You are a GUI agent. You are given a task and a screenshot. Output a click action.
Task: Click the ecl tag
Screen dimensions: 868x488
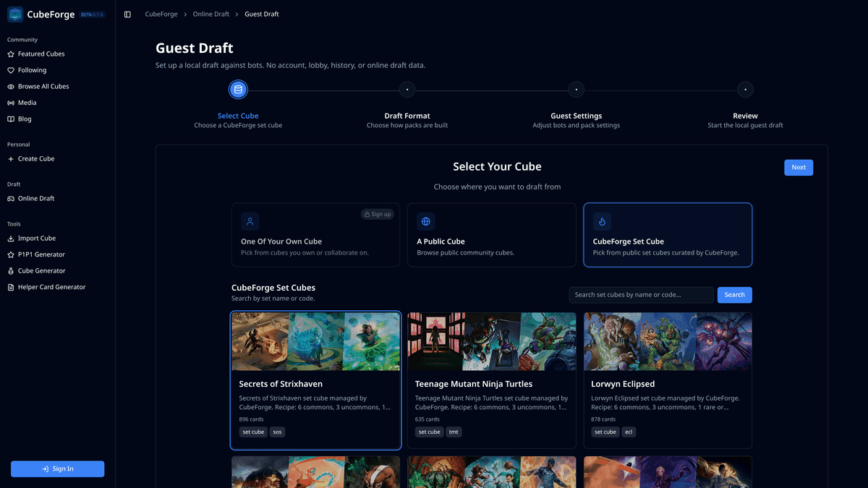(629, 432)
